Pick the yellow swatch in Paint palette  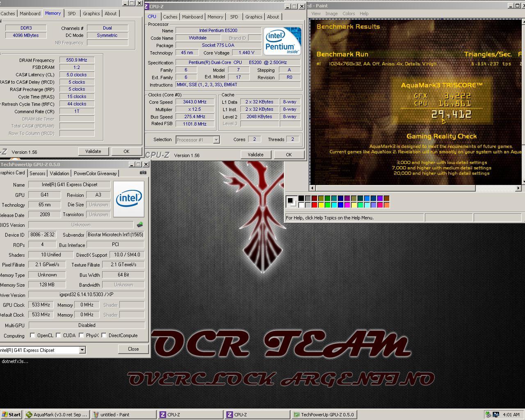[x=321, y=205]
